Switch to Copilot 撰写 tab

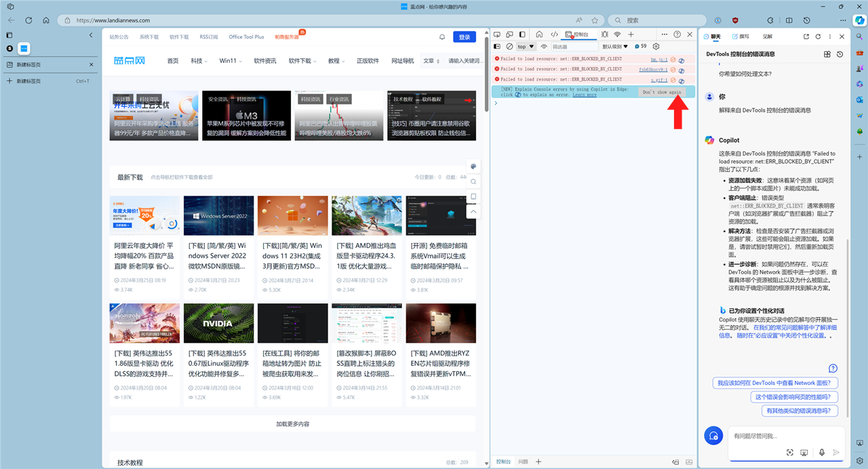click(x=740, y=37)
